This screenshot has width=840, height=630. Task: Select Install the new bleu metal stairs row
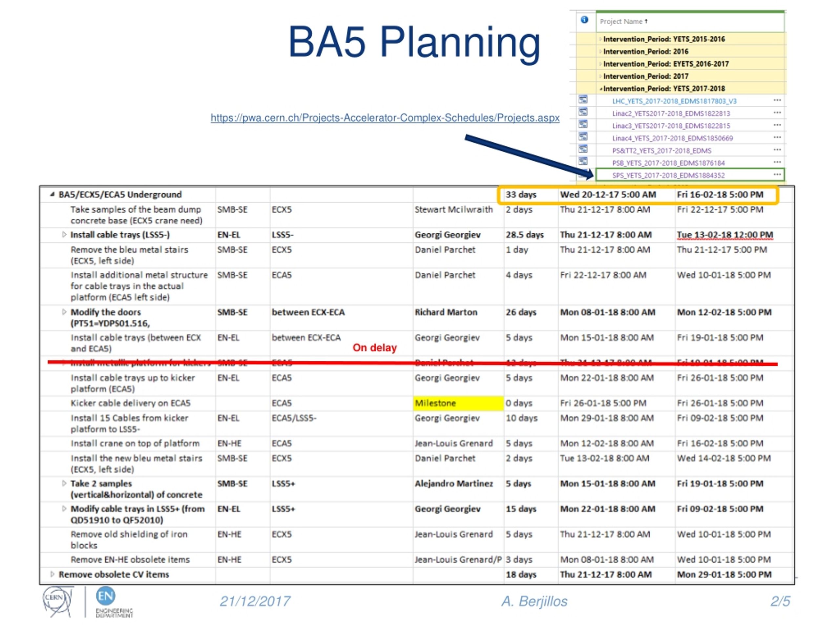click(x=417, y=464)
